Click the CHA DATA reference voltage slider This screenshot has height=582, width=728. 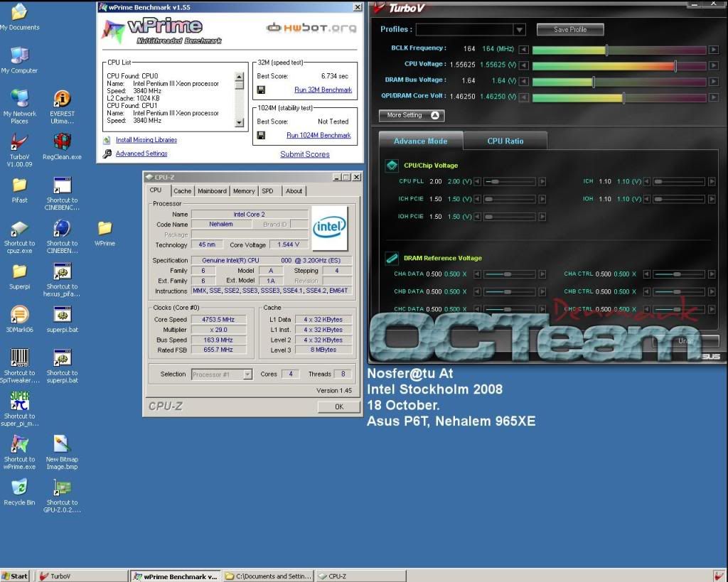510,274
